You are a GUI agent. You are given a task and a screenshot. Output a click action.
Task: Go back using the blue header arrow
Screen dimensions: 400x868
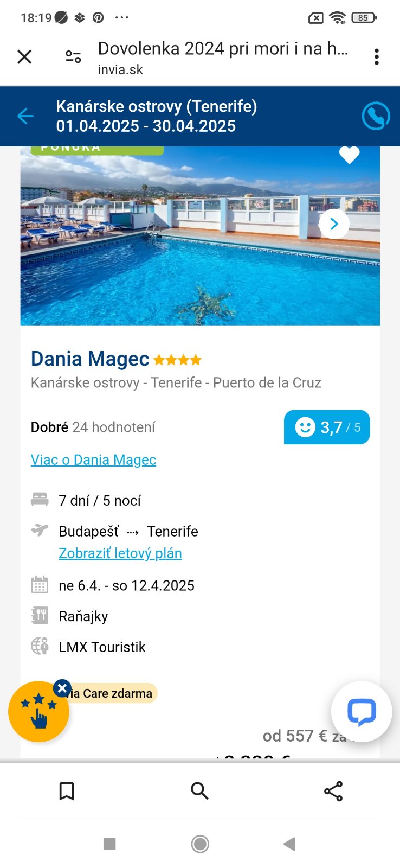tap(25, 116)
